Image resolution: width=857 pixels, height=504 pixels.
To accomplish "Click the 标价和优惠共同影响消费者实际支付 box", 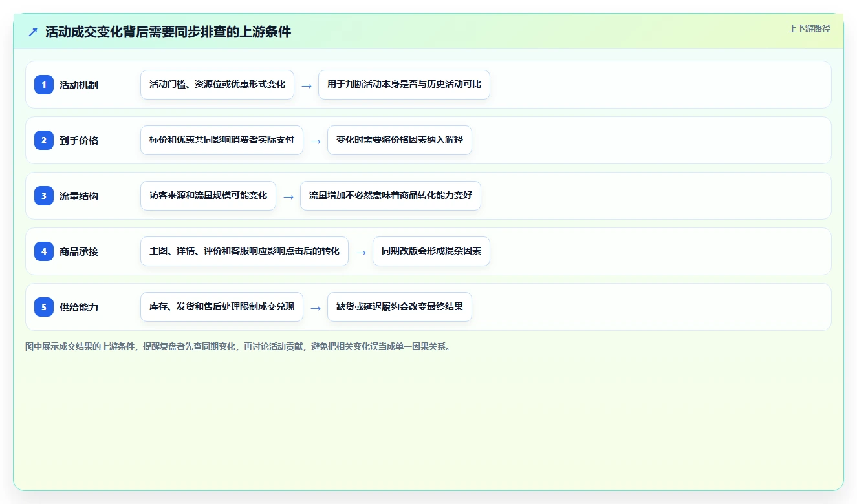I will click(x=222, y=140).
